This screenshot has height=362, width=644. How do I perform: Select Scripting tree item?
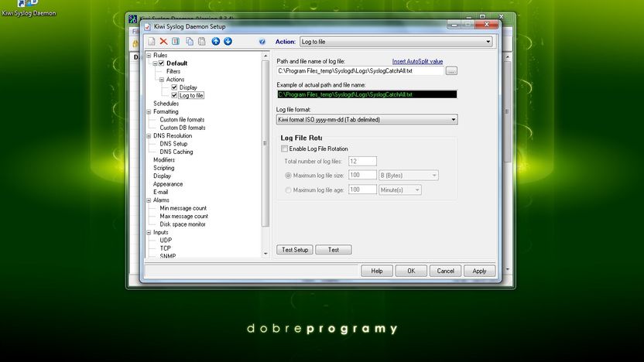click(x=163, y=168)
